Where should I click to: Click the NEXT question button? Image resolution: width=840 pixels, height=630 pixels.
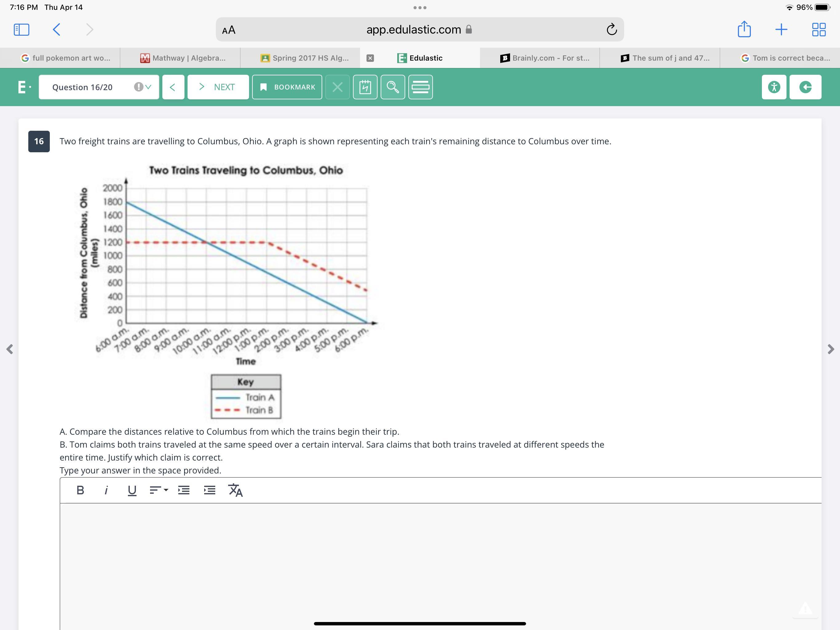click(x=218, y=87)
